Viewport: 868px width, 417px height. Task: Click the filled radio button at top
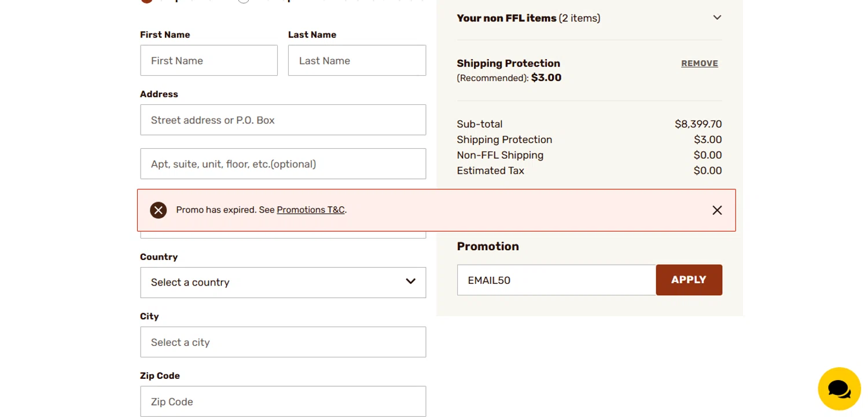146,1
